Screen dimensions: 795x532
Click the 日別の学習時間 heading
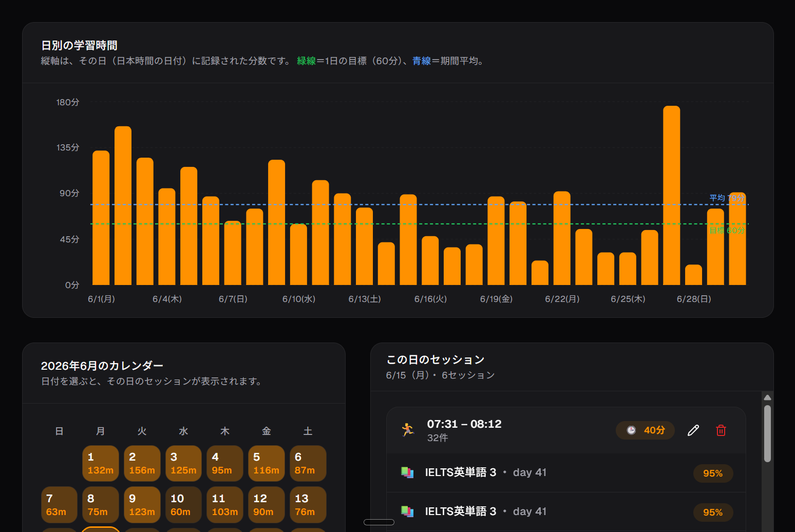point(79,46)
